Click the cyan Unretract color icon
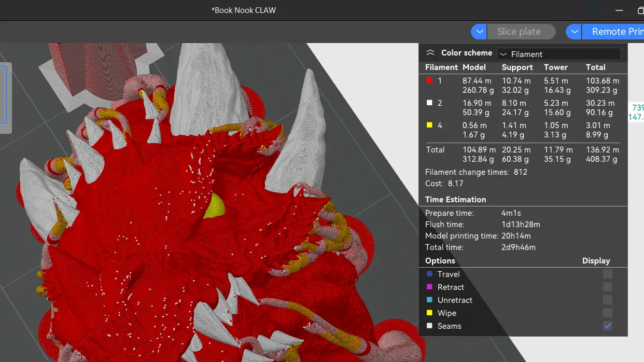Screen dimensions: 644x362 429,300
